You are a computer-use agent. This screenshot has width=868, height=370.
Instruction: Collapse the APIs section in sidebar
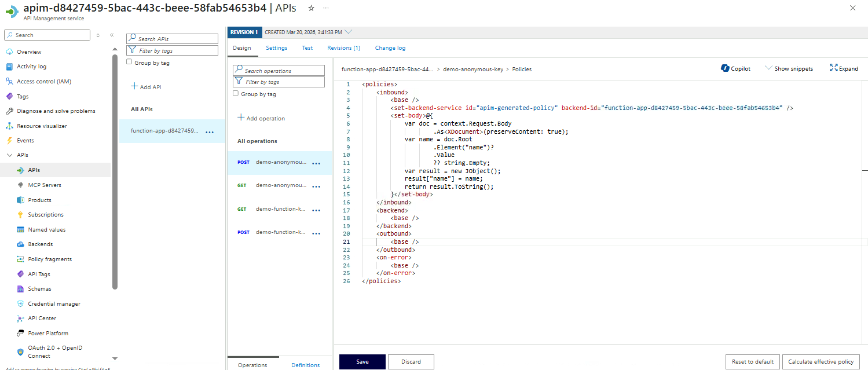pos(9,155)
